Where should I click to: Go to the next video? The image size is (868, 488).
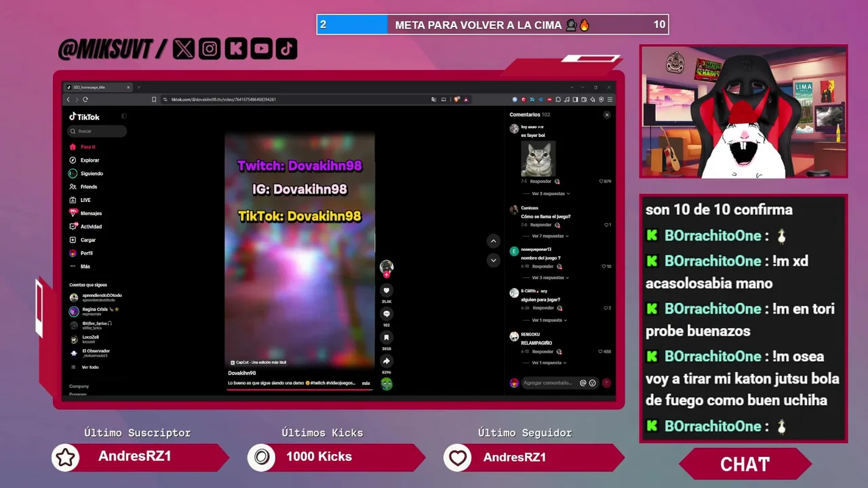pos(493,260)
